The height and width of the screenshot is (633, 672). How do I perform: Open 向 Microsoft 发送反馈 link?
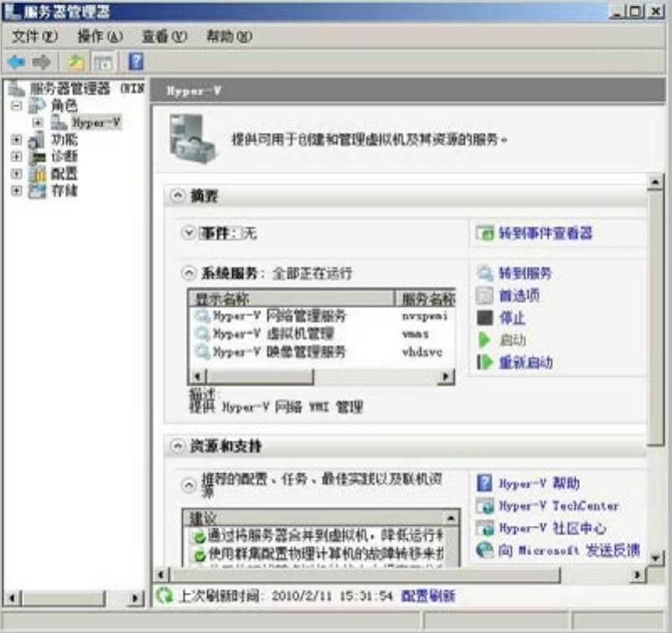tap(569, 550)
